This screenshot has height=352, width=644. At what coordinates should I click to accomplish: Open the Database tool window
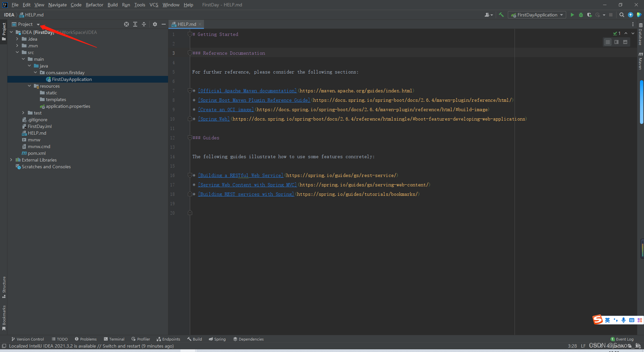640,34
